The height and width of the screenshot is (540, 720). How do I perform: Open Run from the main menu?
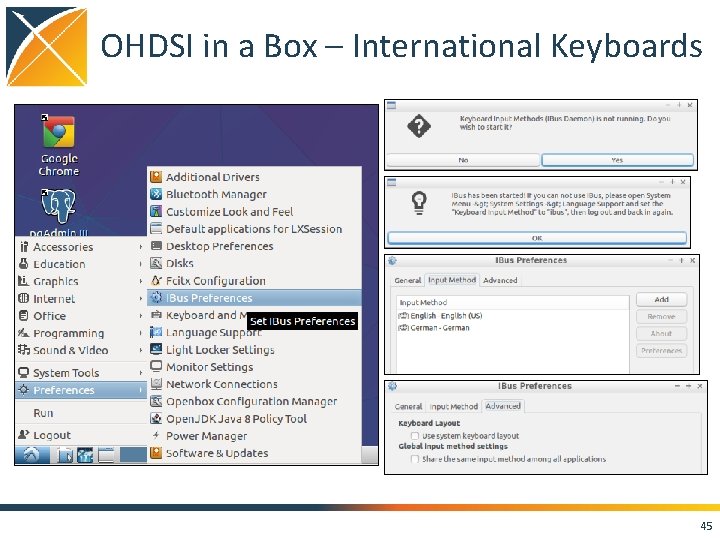coord(81,413)
